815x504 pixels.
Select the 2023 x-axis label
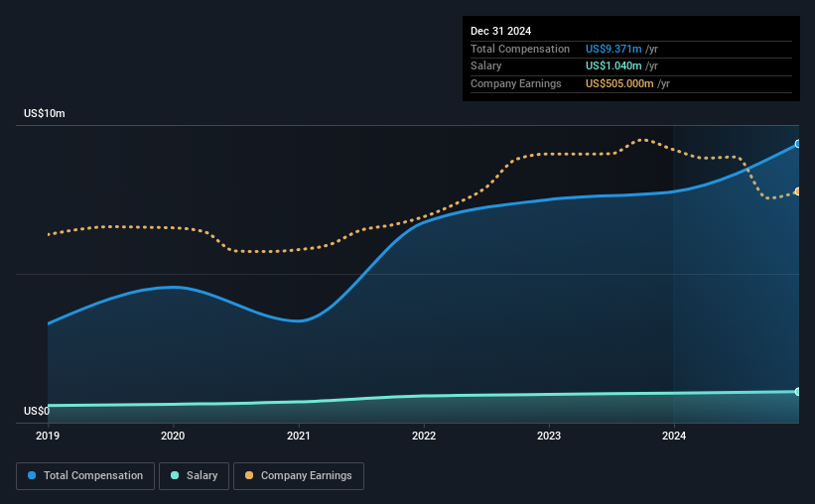coord(549,436)
